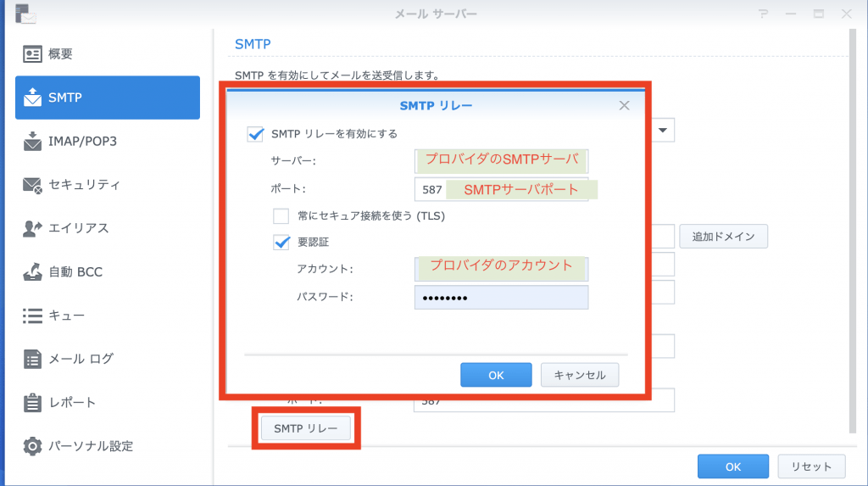This screenshot has width=868, height=486.
Task: Click the Auto BCC (自動 BCC) icon
Action: coord(33,272)
